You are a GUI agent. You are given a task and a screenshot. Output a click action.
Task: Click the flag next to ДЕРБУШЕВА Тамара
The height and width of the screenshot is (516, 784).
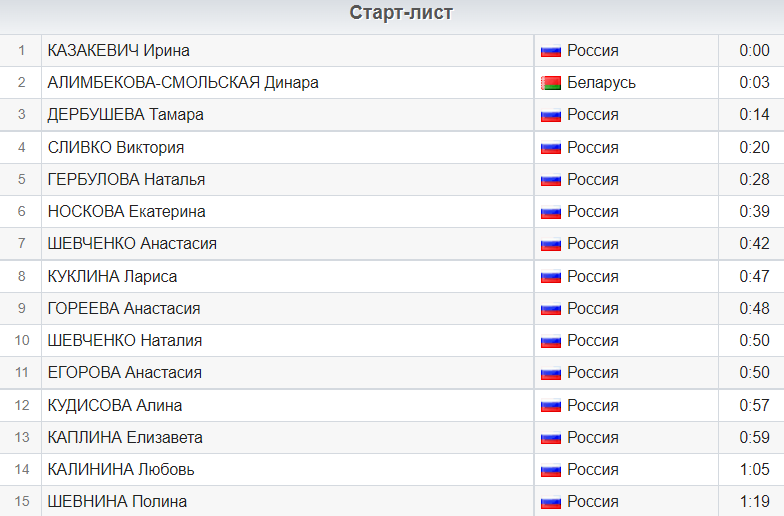pos(550,115)
